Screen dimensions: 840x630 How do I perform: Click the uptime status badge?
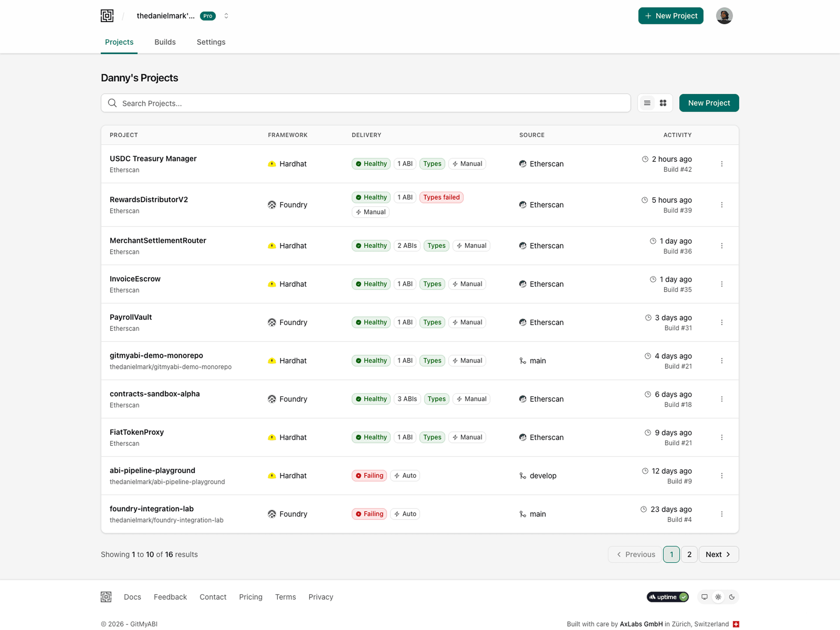668,597
